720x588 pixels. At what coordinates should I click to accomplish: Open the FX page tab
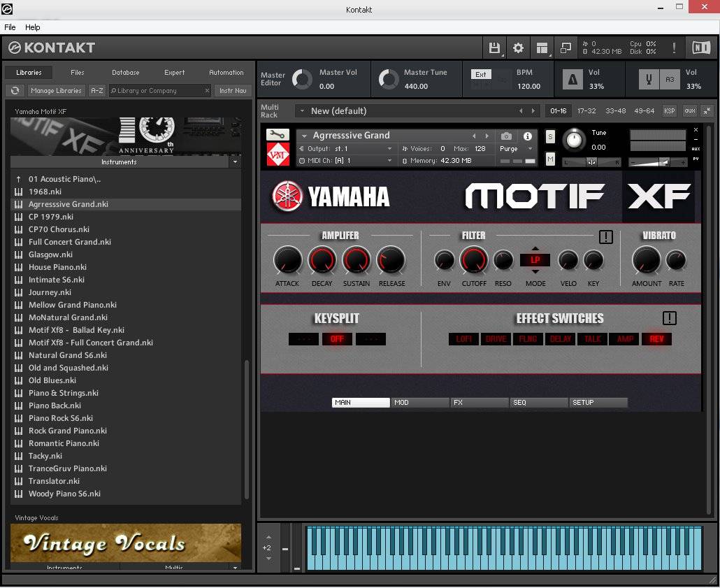click(480, 403)
